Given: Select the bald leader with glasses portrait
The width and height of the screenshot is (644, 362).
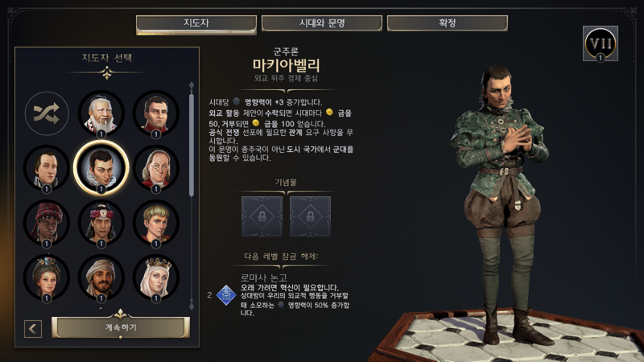Looking at the screenshot, I should [156, 169].
